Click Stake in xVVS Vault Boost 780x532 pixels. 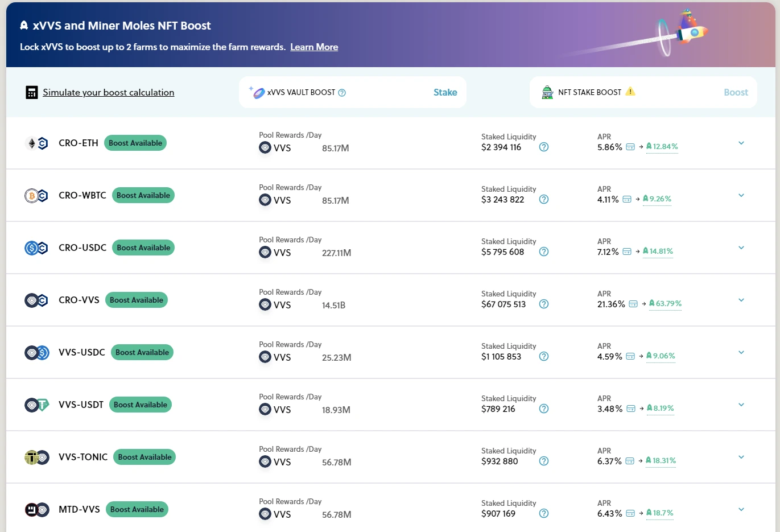pyautogui.click(x=445, y=92)
